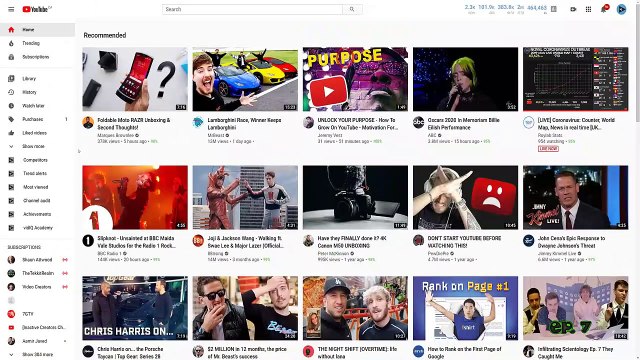
Task: Open Billie Eilish Oscars performance thumbnail
Action: click(465, 79)
